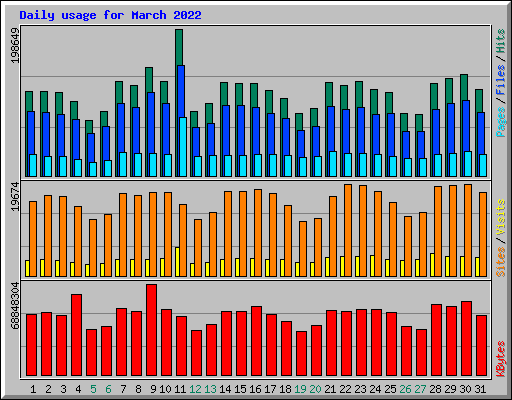Click the green weekend day label 19

(x=300, y=389)
